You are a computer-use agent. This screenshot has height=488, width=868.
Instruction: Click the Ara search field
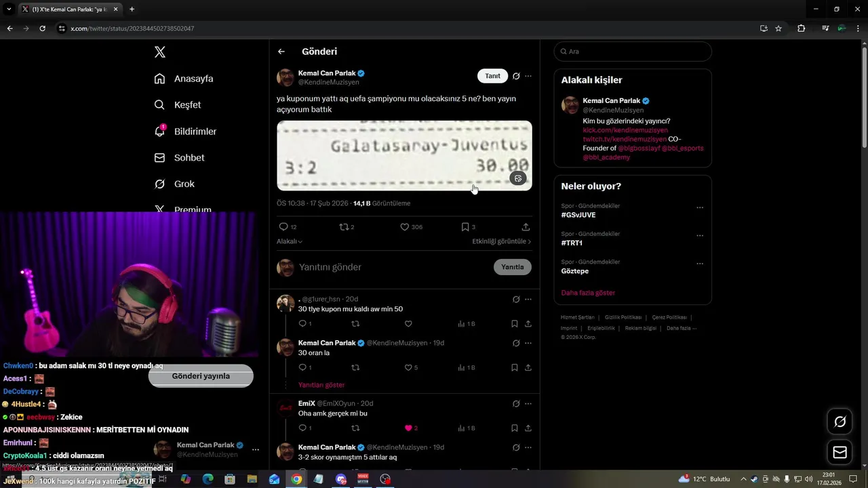click(633, 52)
